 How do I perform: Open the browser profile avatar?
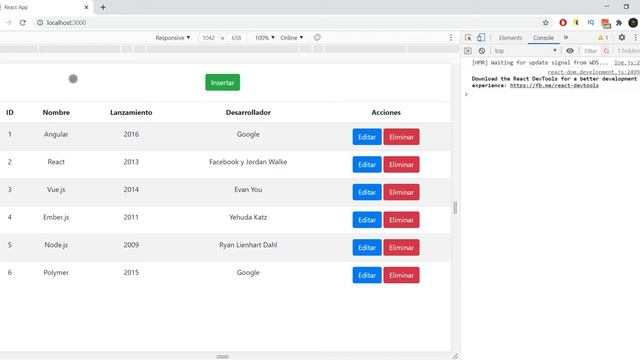633,23
